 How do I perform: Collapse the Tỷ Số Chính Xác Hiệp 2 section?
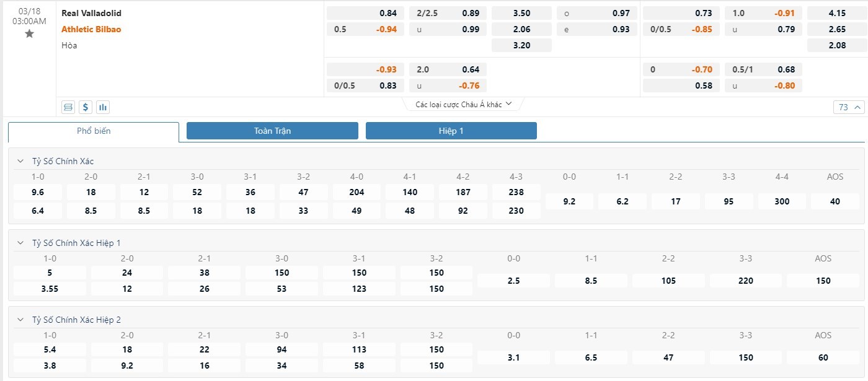(20, 320)
